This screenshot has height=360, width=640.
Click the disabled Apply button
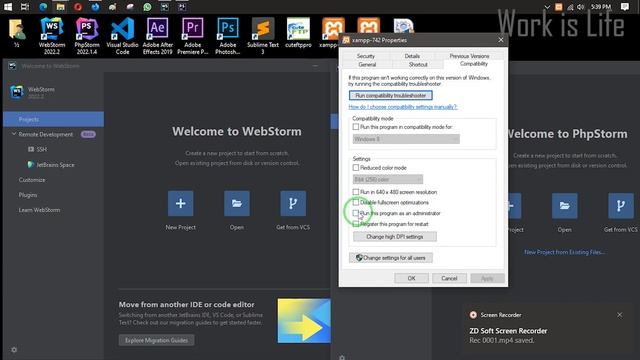pos(487,278)
